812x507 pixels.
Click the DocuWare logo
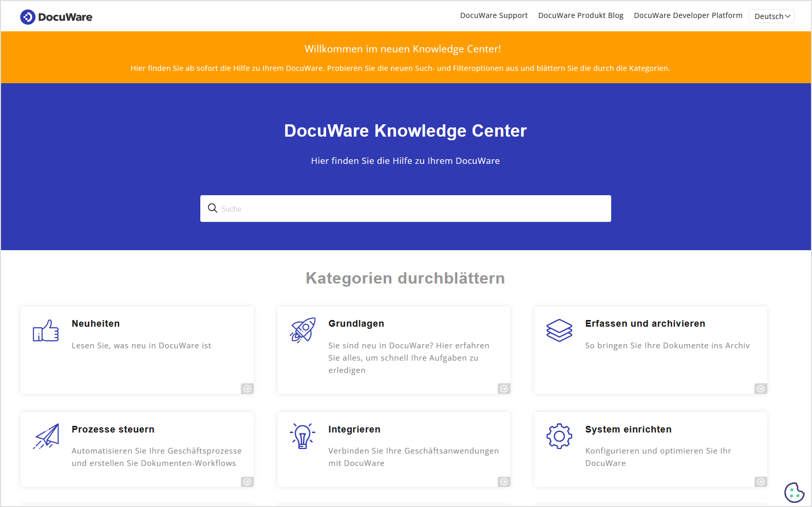[x=56, y=17]
